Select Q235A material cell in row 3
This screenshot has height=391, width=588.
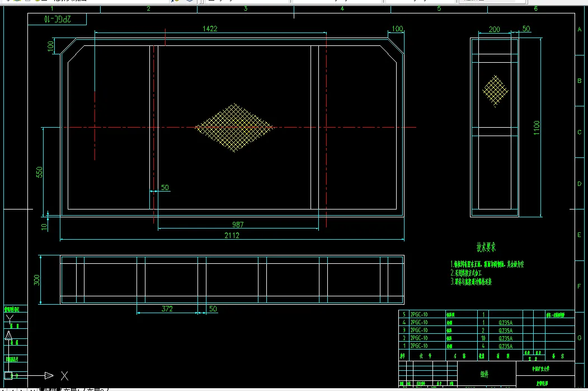tap(506, 331)
